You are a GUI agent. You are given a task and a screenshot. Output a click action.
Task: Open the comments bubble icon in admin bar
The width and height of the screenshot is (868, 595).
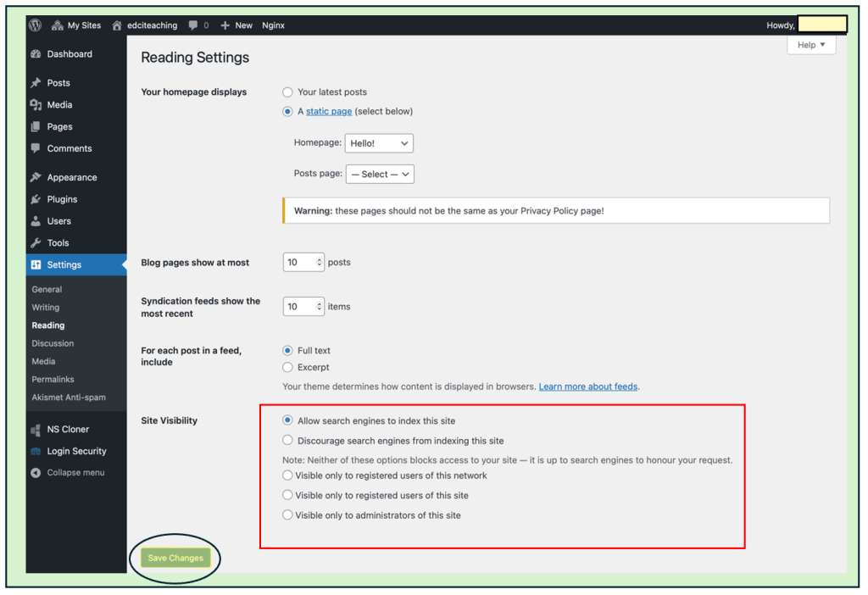(194, 25)
